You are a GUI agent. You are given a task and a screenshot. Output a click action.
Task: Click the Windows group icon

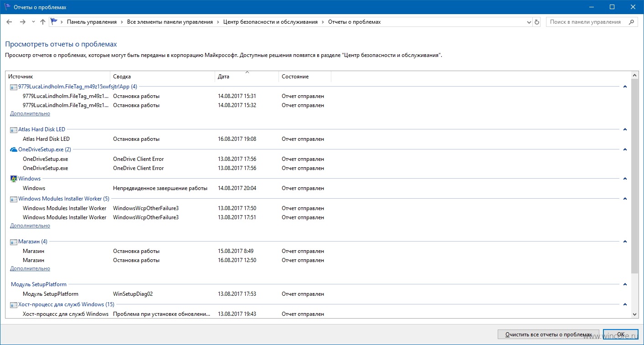tap(13, 179)
